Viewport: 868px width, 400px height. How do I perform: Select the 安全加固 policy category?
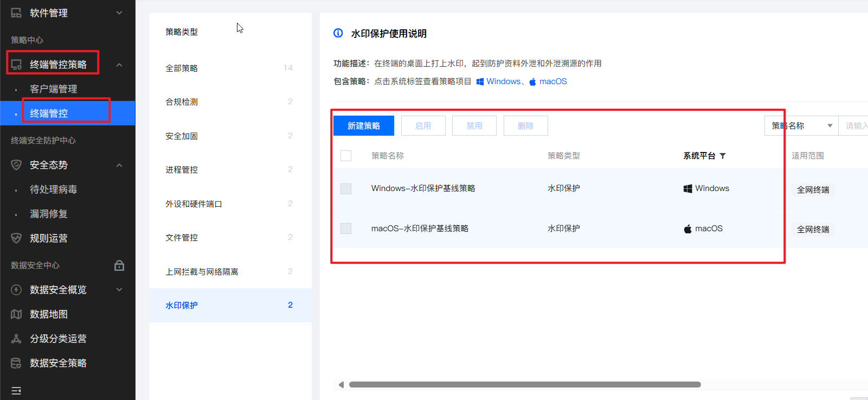230,136
